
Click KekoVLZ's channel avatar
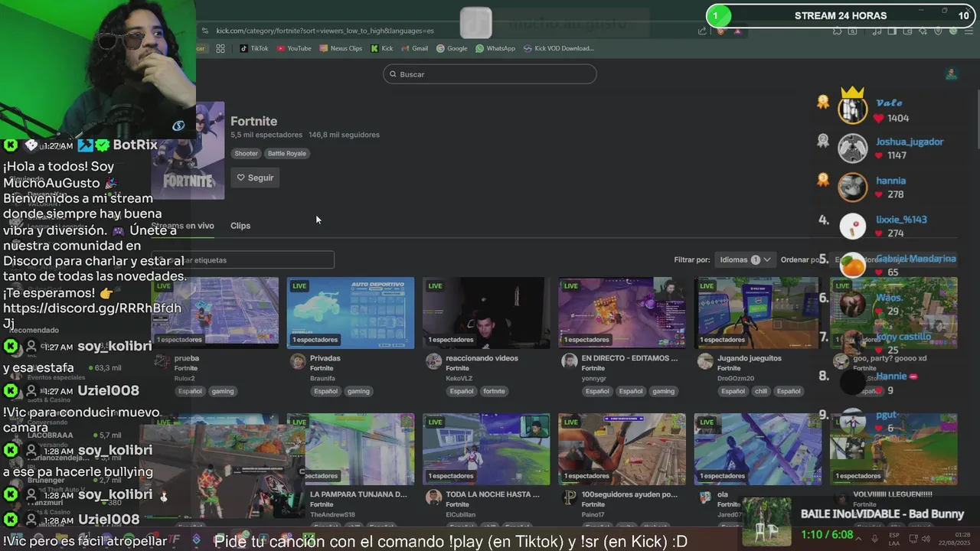coord(433,361)
